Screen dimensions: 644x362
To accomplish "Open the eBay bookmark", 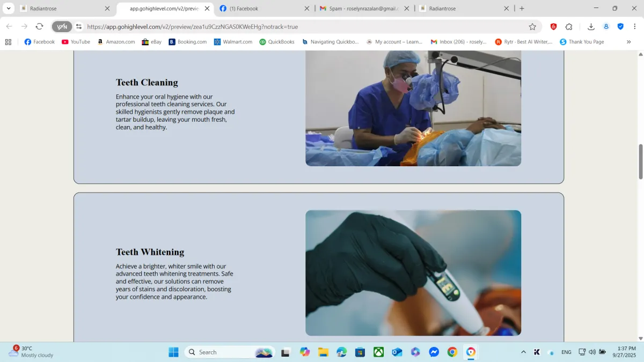I will [x=151, y=42].
